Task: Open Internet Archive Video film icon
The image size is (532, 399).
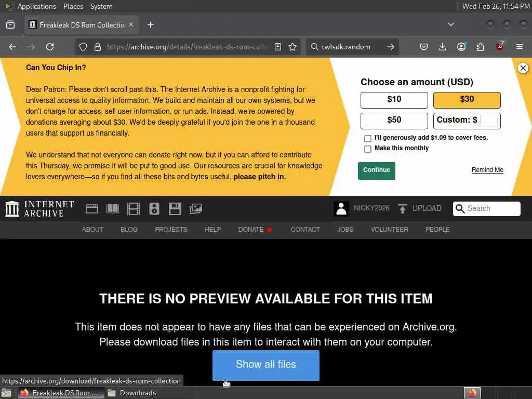Action: point(134,209)
